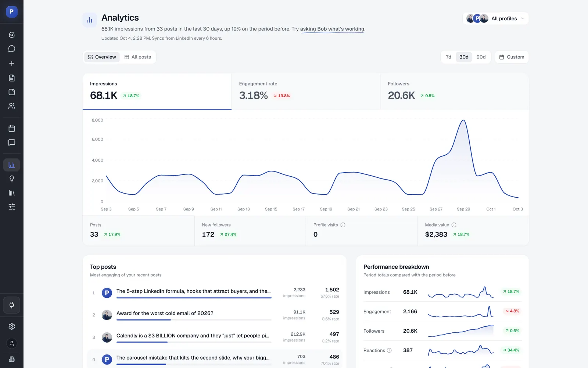Screen dimensions: 588x368
Task: Switch to the Overview tab
Action: (102, 57)
